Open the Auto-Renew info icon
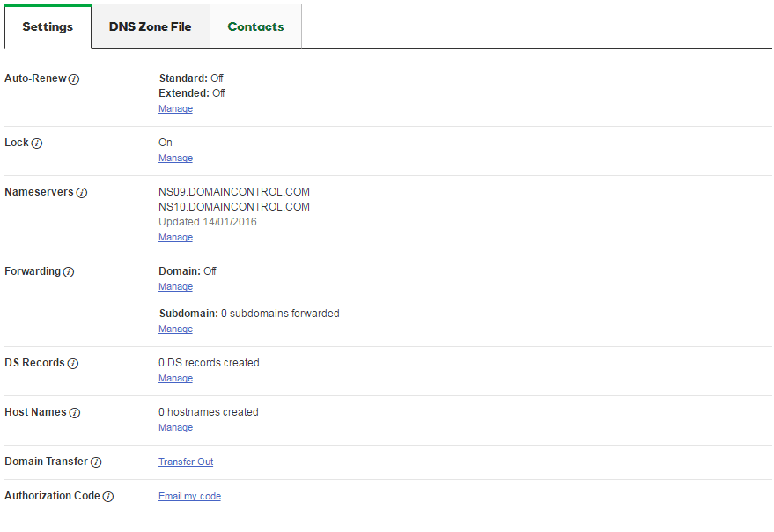Screen dimensions: 774x532 click(74, 79)
